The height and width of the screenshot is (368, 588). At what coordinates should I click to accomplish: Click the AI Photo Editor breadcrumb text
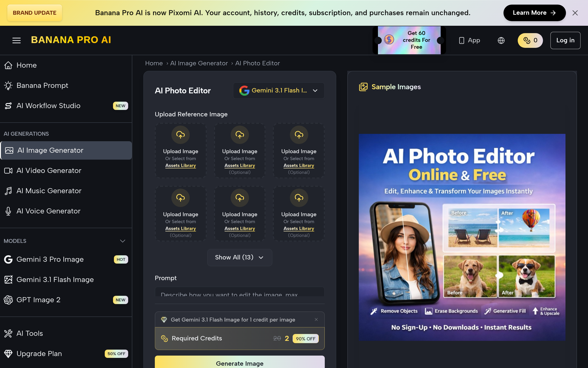coord(257,63)
